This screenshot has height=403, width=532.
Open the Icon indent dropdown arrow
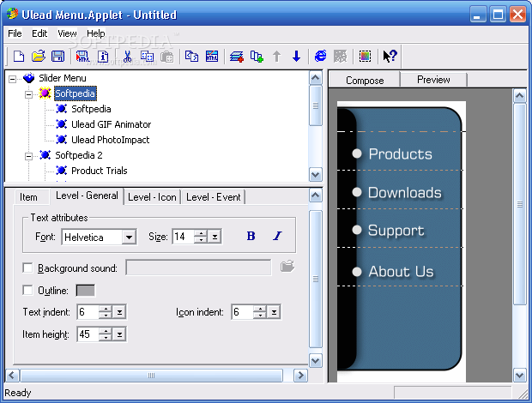point(274,312)
